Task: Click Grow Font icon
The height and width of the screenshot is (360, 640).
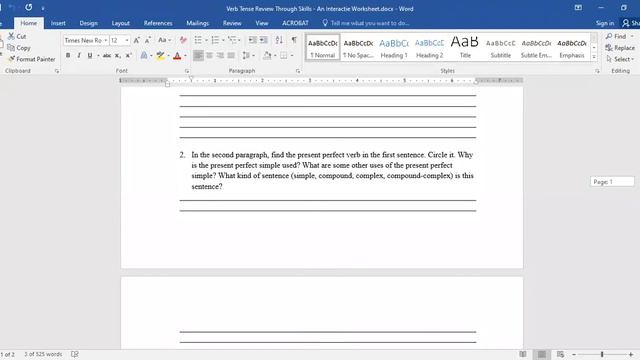Action: (x=137, y=40)
